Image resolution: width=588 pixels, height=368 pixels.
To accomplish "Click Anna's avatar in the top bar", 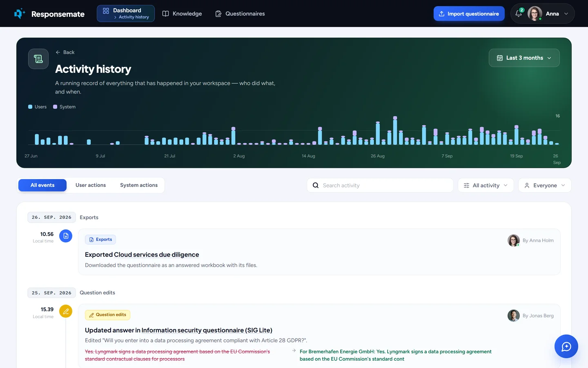I will pyautogui.click(x=535, y=13).
